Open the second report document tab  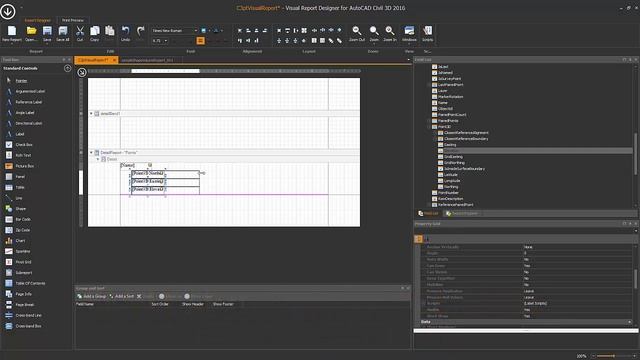tap(147, 60)
